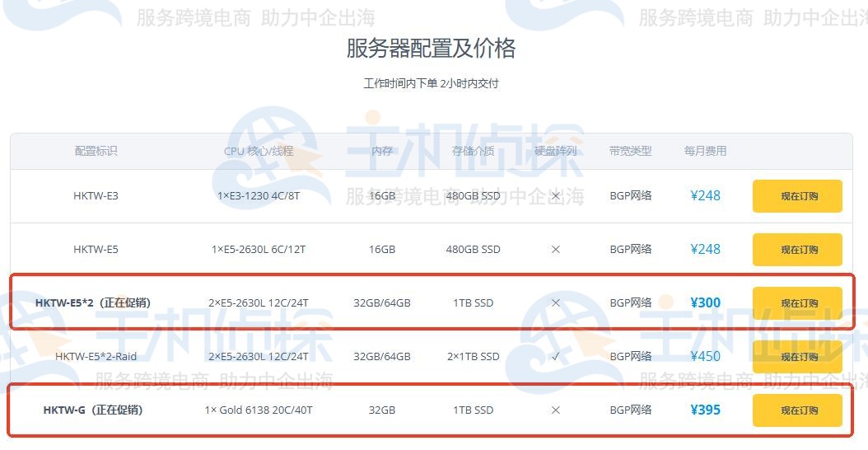Viewport: 868px width, 450px height.
Task: Select the 配置标识 column header
Action: click(96, 151)
